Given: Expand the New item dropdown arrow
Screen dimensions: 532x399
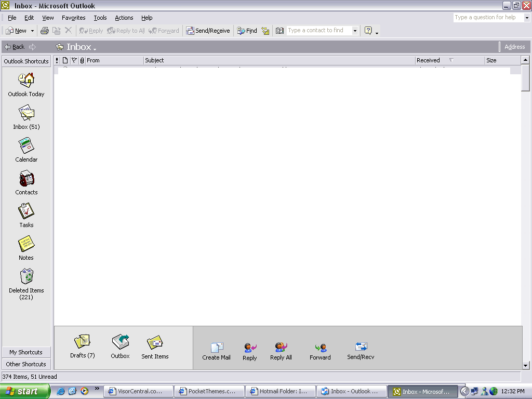Looking at the screenshot, I should coord(32,31).
